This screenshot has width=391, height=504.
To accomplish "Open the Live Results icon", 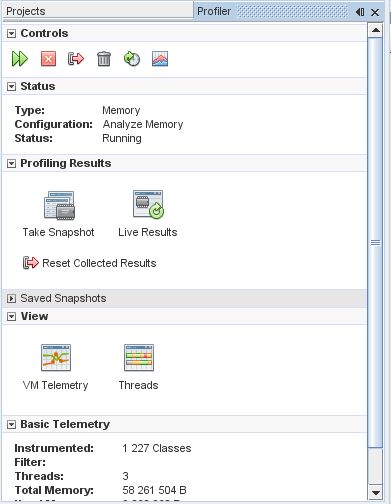I will coord(148,205).
